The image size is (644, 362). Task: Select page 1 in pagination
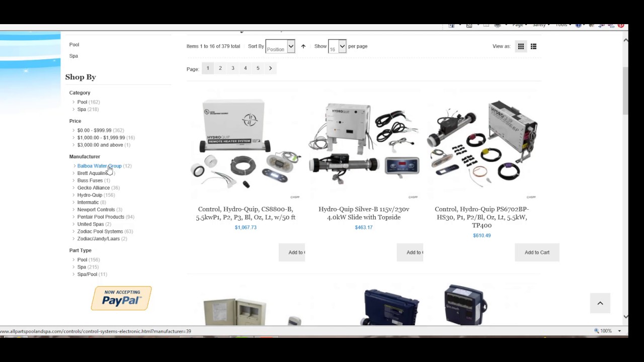tap(207, 68)
